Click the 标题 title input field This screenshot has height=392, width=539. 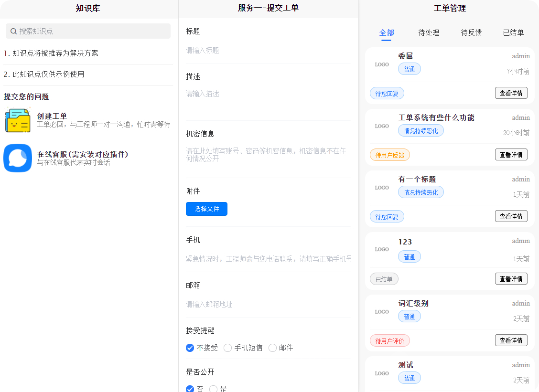tap(268, 50)
